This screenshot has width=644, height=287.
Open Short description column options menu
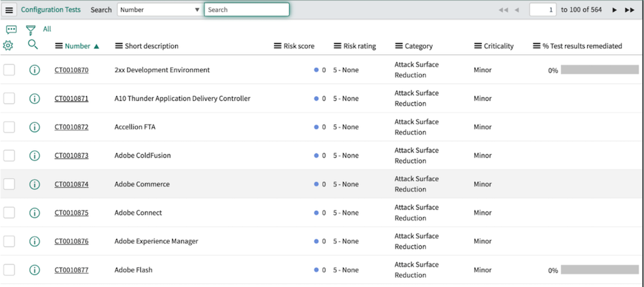pyautogui.click(x=119, y=46)
